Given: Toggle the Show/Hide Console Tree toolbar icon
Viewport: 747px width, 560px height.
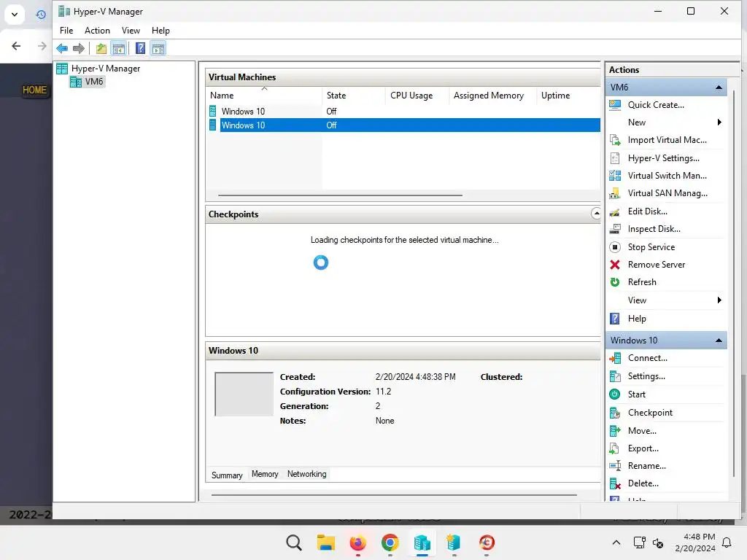Looking at the screenshot, I should pos(119,48).
